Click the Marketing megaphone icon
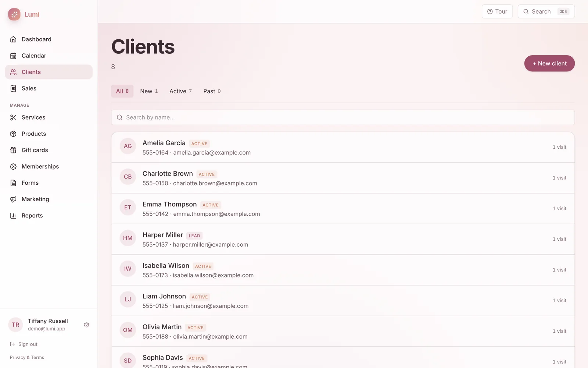588x368 pixels. click(13, 199)
